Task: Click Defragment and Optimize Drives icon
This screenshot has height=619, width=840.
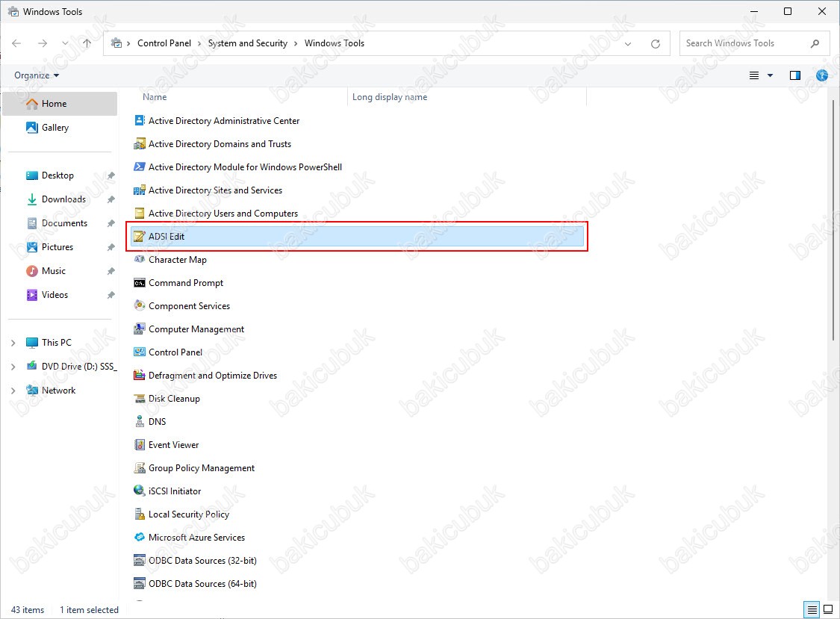Action: click(x=140, y=375)
